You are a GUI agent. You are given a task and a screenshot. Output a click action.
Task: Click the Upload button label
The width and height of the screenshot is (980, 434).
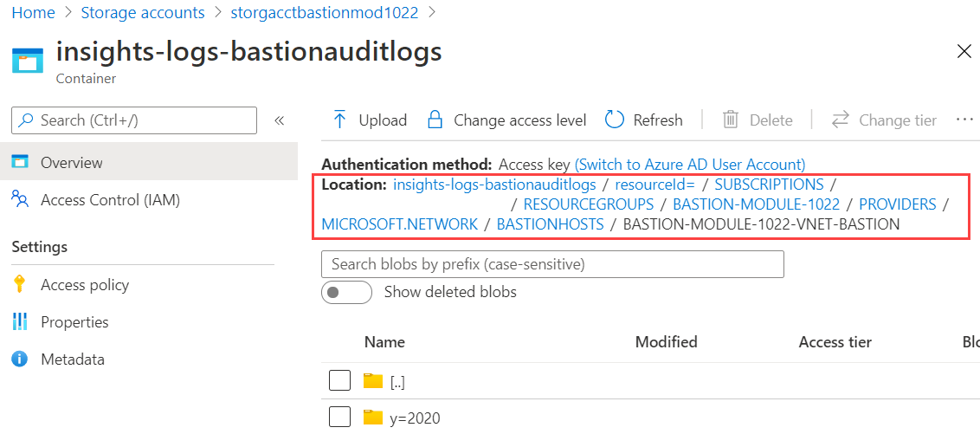[x=383, y=120]
